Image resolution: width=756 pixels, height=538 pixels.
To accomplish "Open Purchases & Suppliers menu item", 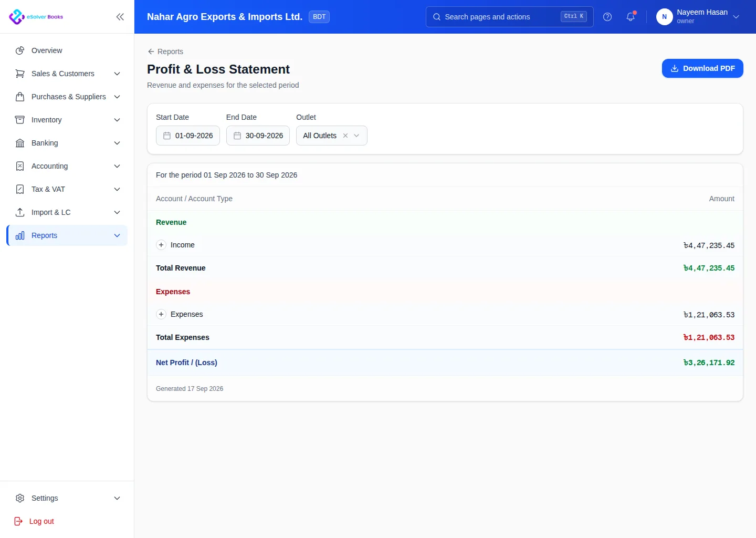I will pyautogui.click(x=67, y=97).
